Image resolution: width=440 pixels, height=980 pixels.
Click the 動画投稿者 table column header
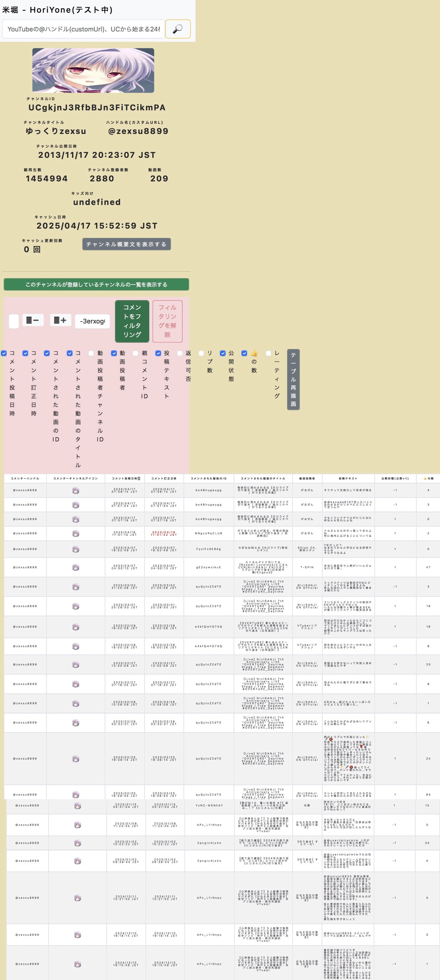point(307,479)
